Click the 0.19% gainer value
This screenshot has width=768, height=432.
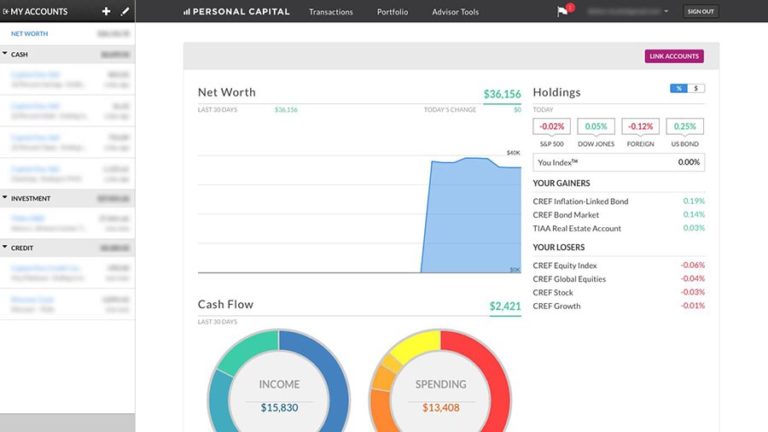pyautogui.click(x=694, y=201)
